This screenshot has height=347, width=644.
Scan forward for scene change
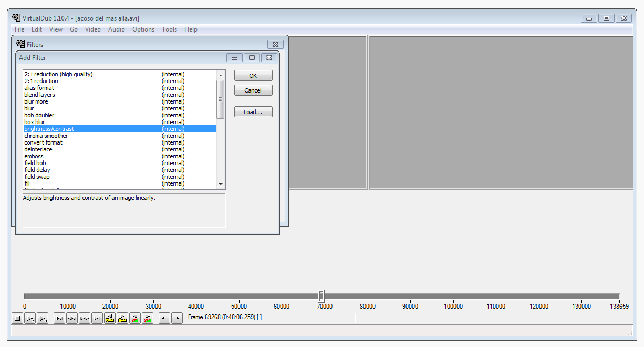pos(148,318)
